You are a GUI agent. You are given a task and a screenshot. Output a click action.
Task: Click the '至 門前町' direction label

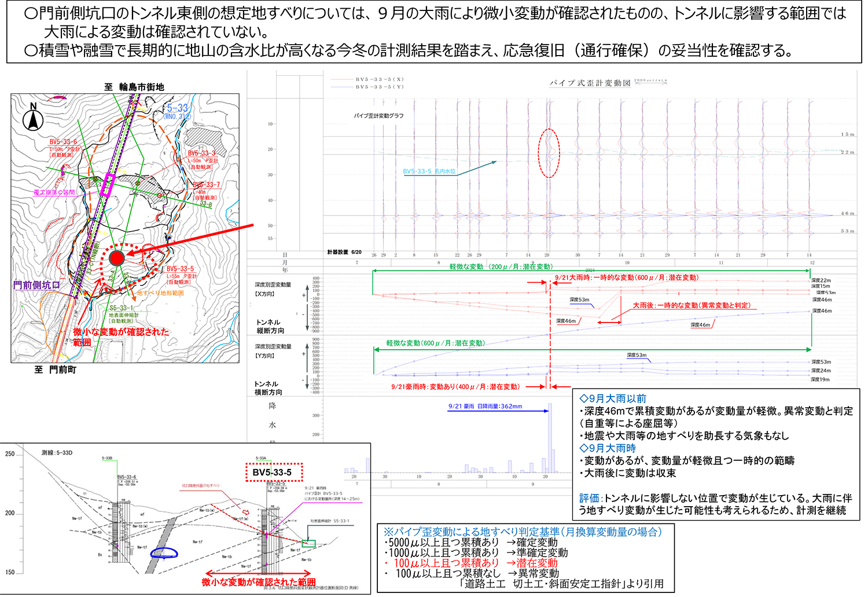point(56,369)
